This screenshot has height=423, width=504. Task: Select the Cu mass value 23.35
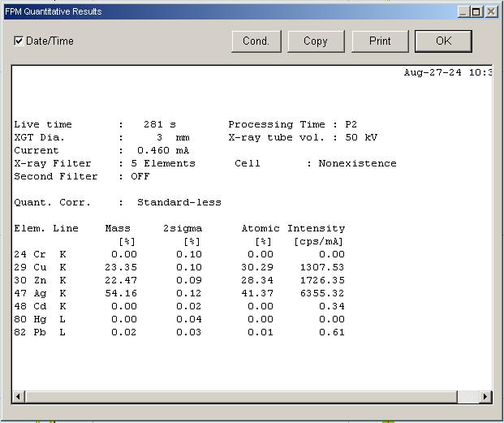click(121, 267)
